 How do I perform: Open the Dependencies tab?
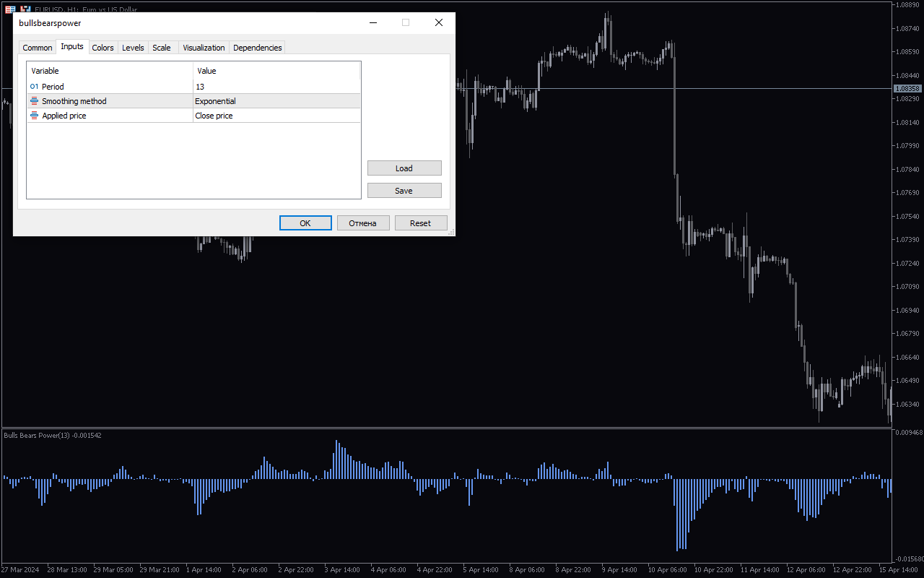click(258, 48)
